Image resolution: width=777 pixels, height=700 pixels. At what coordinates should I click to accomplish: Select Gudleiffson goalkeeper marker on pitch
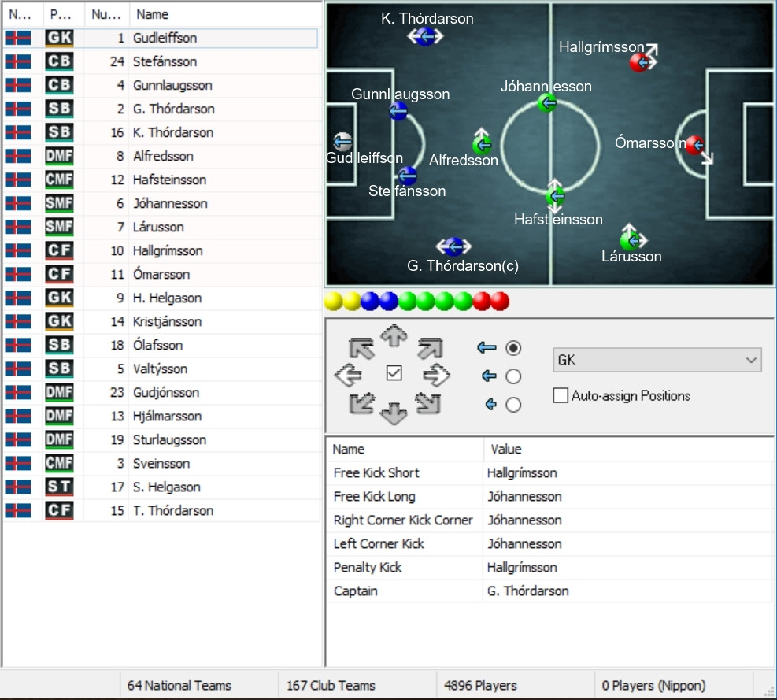point(342,143)
